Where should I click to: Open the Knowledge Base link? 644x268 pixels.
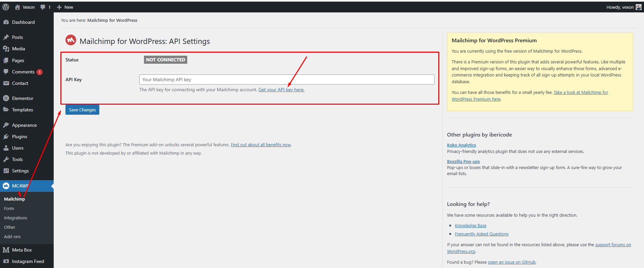470,225
